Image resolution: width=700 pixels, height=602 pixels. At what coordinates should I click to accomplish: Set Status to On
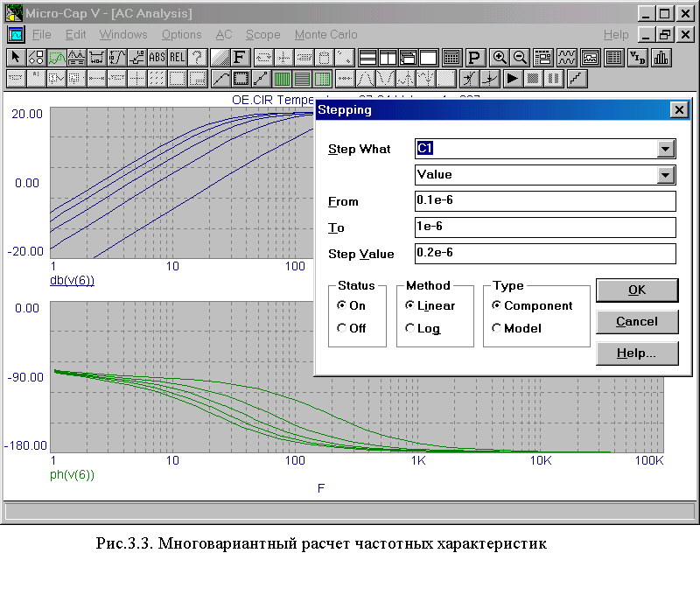352,305
